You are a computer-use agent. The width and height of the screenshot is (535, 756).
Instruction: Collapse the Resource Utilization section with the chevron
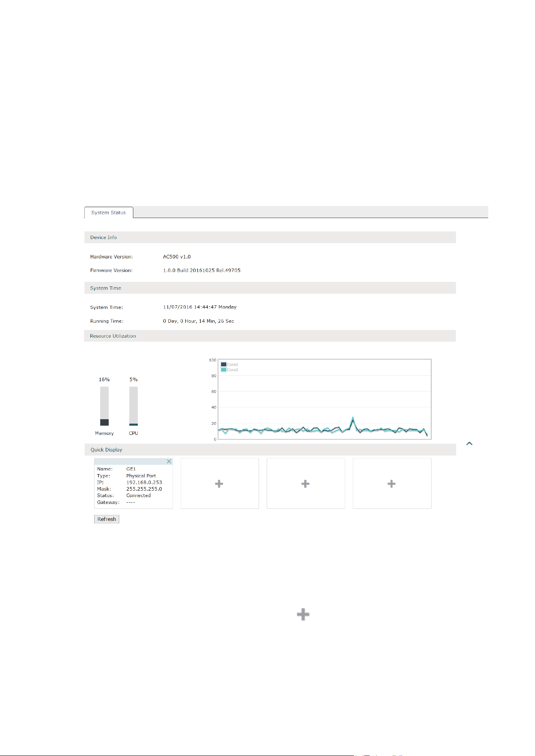pyautogui.click(x=469, y=443)
